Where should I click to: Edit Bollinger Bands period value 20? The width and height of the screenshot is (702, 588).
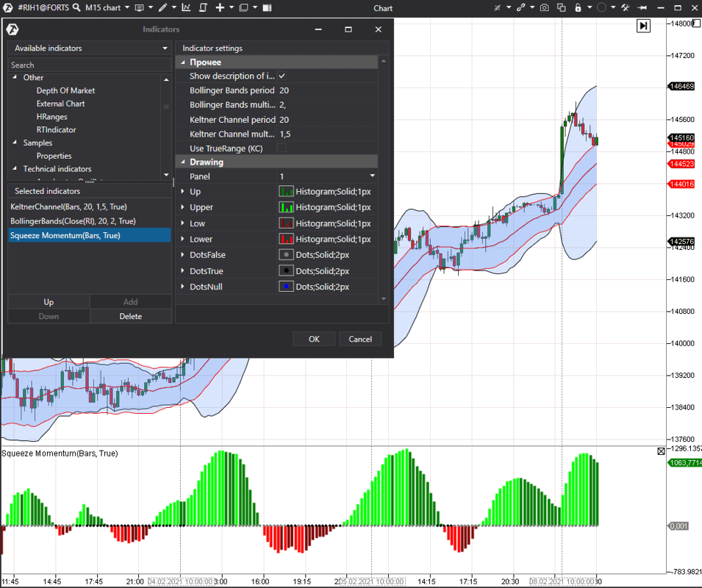coord(328,90)
